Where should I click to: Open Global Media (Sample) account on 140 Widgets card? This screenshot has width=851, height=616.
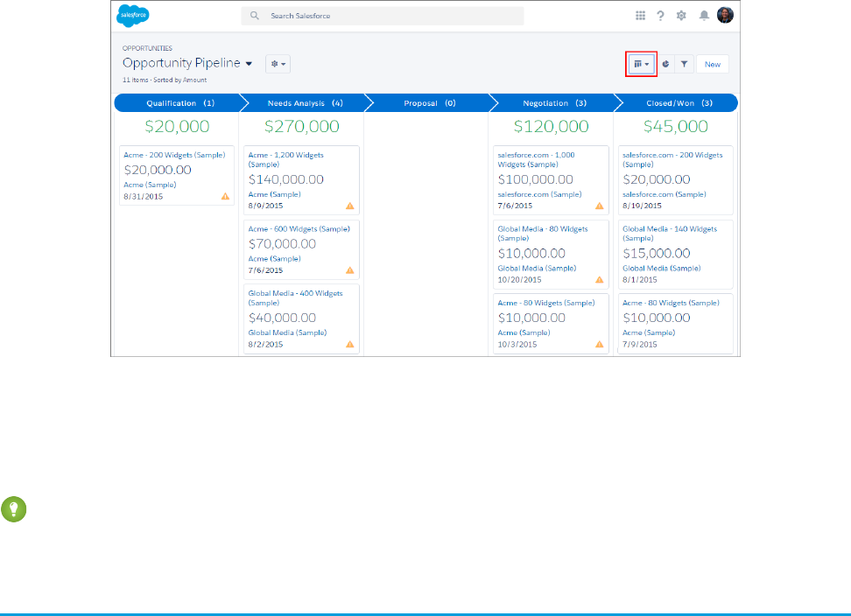(662, 269)
